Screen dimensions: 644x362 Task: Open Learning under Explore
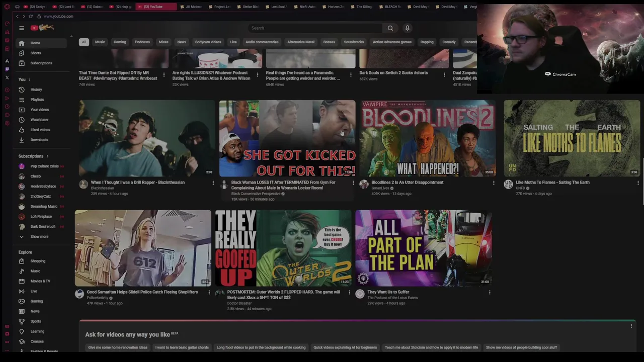(x=41, y=331)
